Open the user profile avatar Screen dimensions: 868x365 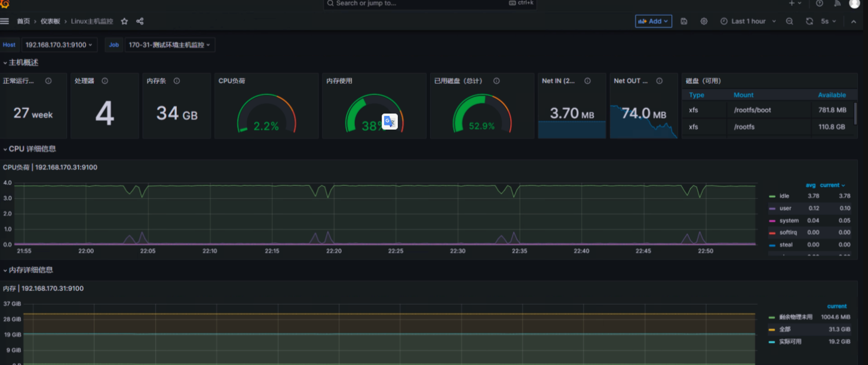(x=854, y=3)
